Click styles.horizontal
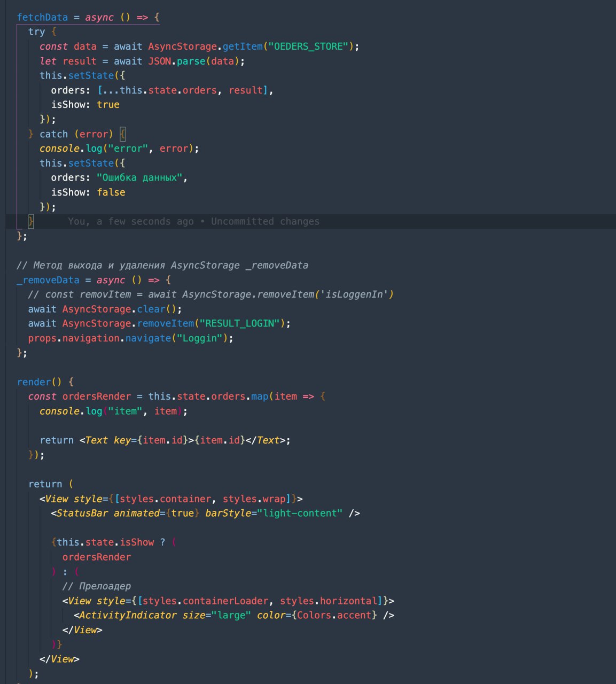This screenshot has height=684, width=616. (x=328, y=601)
